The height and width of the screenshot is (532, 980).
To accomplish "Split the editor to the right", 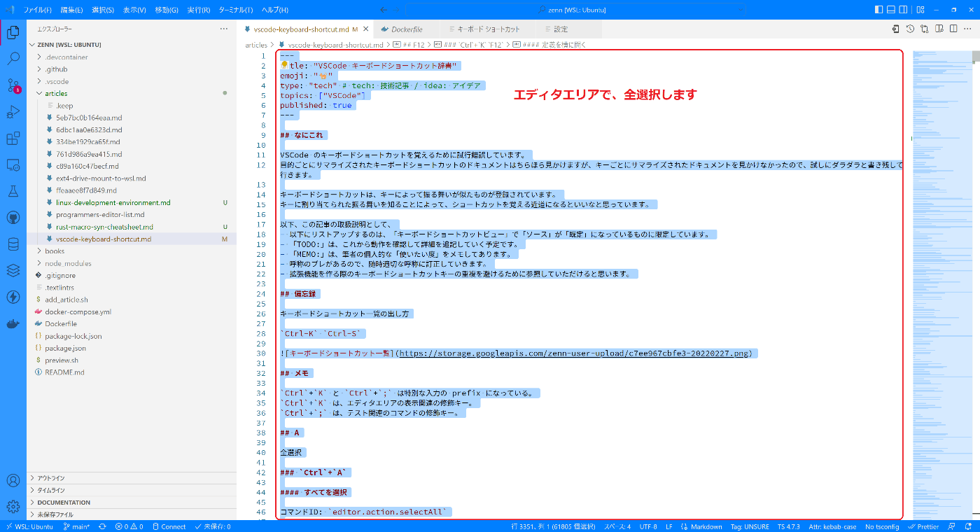I will point(953,29).
